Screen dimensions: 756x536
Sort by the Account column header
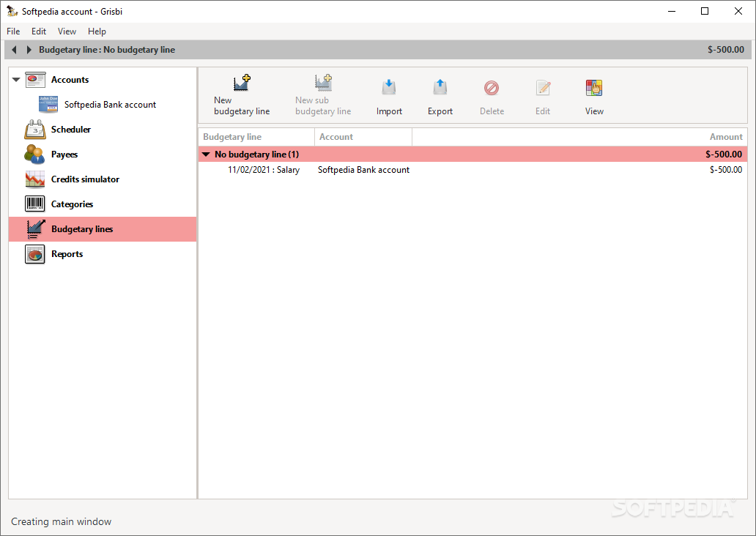363,137
